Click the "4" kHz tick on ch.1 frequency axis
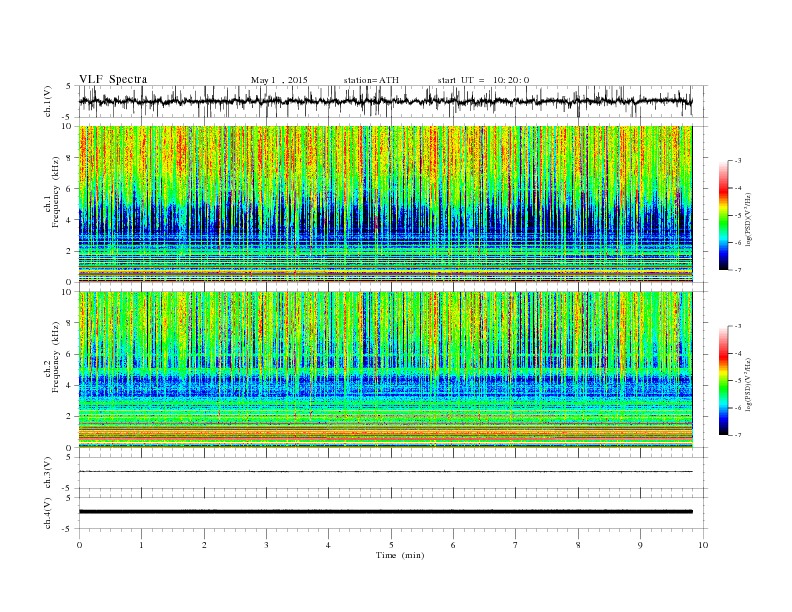The width and height of the screenshot is (792, 612). click(x=69, y=220)
